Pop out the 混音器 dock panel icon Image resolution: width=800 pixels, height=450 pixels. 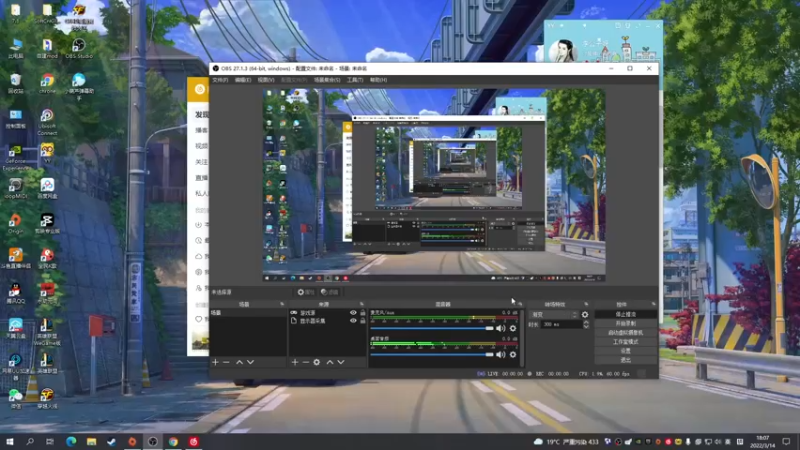pos(520,304)
